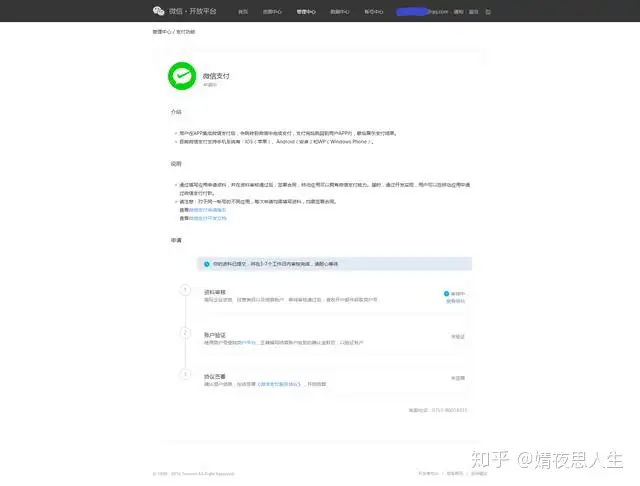Click the 未验证 status text
This screenshot has height=486, width=640.
[x=458, y=337]
